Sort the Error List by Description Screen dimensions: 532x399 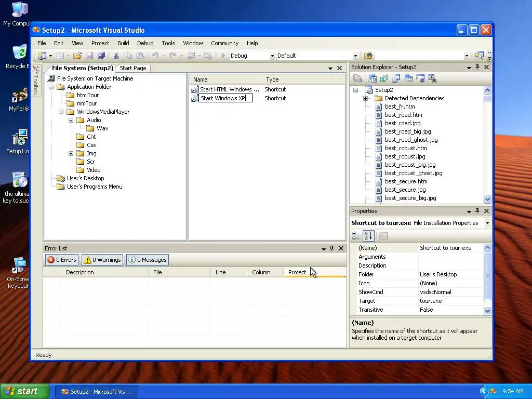tap(104, 272)
